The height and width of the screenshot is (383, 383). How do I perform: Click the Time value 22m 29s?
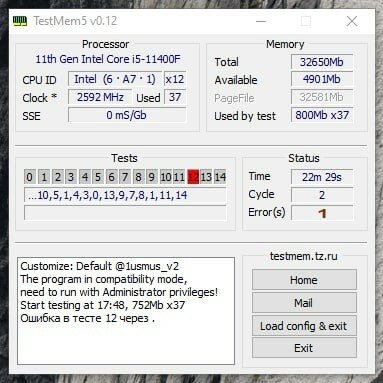click(322, 177)
